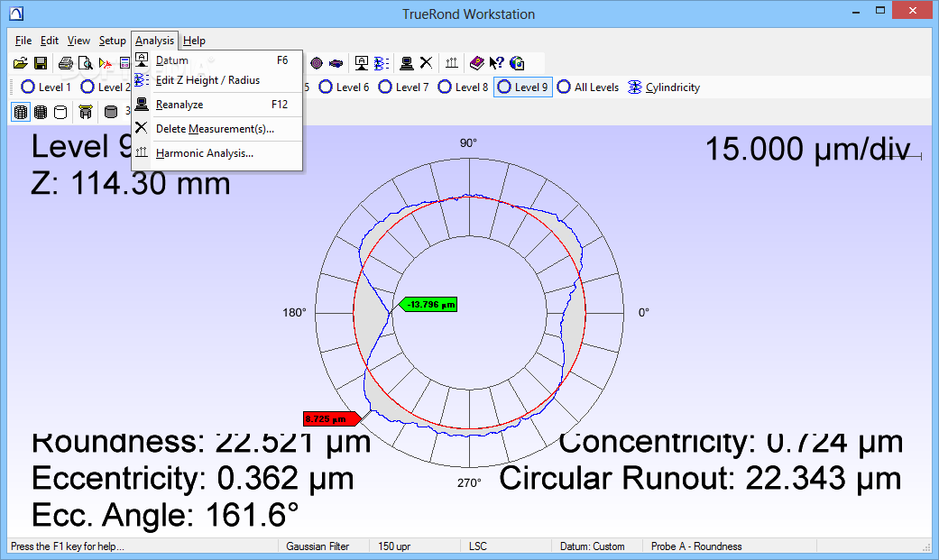Open the View menu
The height and width of the screenshot is (560, 939).
(78, 41)
